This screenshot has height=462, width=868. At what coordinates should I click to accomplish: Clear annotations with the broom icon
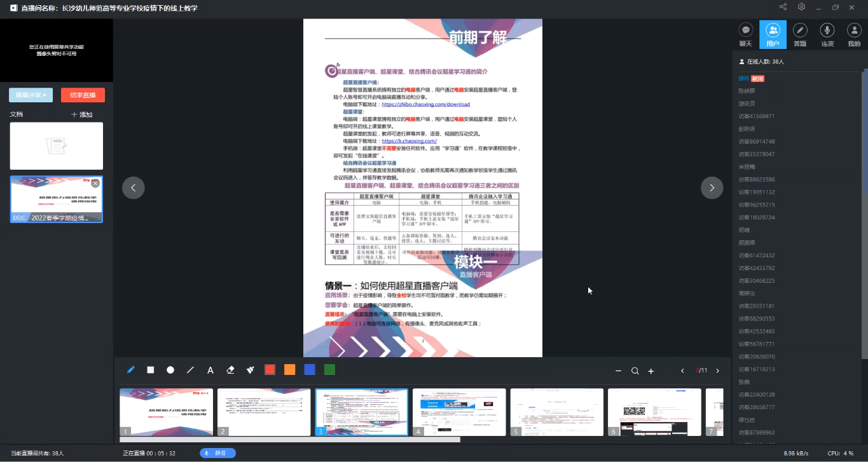point(250,370)
